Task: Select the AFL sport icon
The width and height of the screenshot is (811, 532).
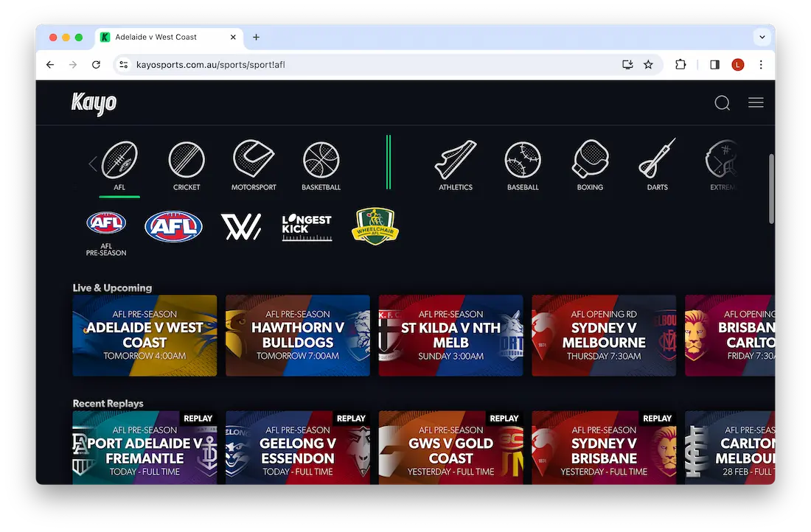Action: tap(119, 166)
